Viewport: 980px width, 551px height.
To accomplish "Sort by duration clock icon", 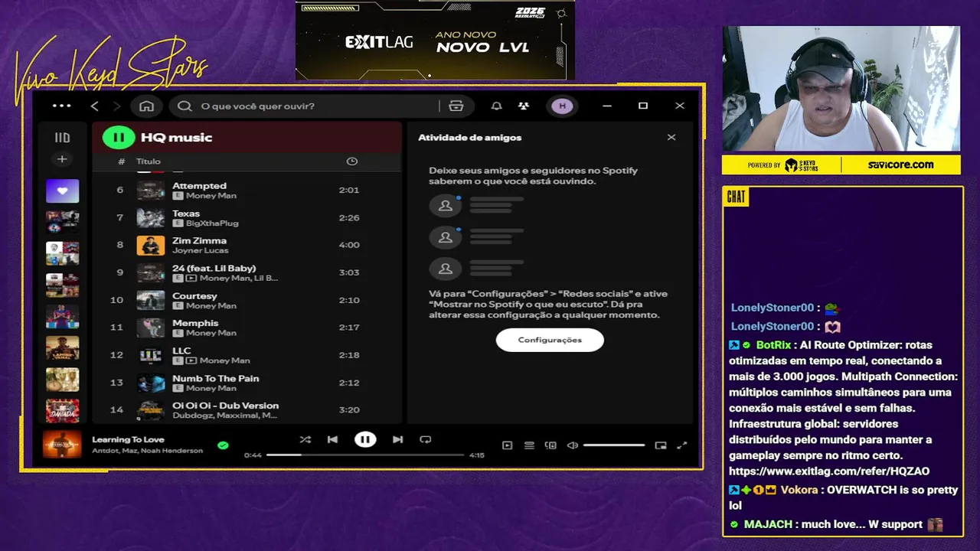I will point(352,161).
